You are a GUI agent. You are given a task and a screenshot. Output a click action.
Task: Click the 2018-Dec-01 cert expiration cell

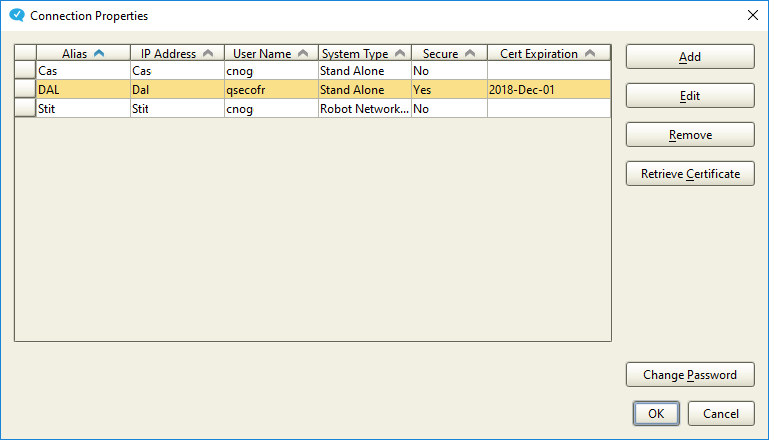[547, 90]
